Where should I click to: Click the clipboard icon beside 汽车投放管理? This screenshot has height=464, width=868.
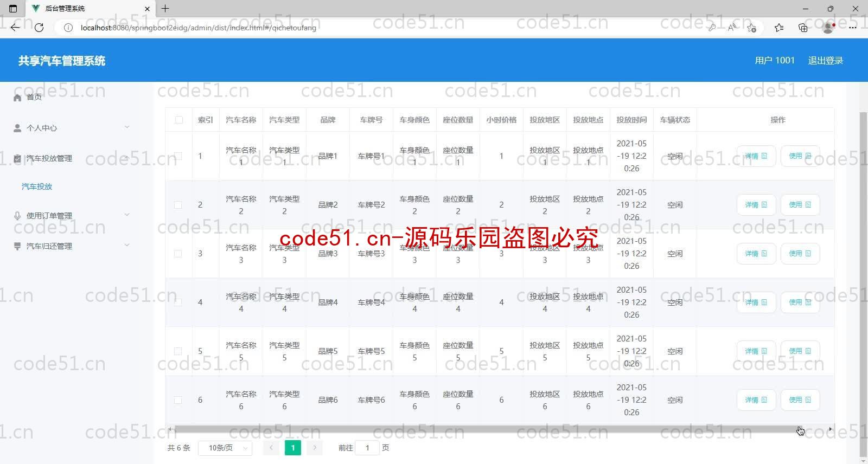17,158
